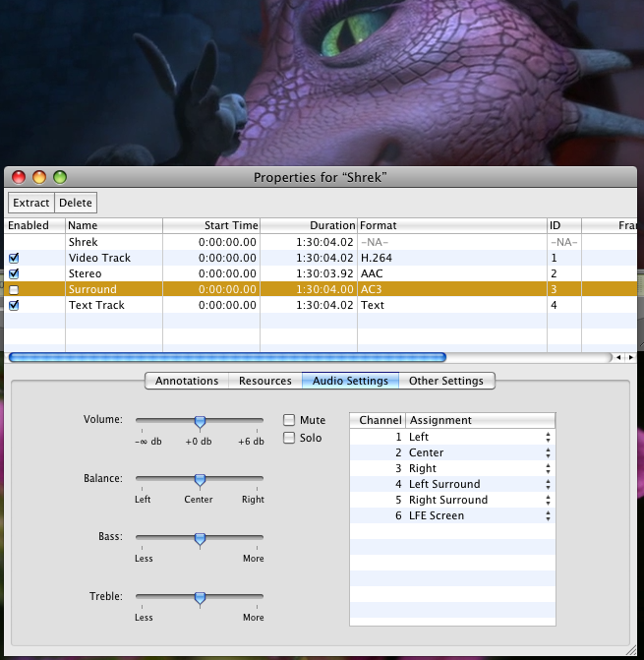Select the Stereo track name
This screenshot has height=660, width=644.
click(x=85, y=273)
